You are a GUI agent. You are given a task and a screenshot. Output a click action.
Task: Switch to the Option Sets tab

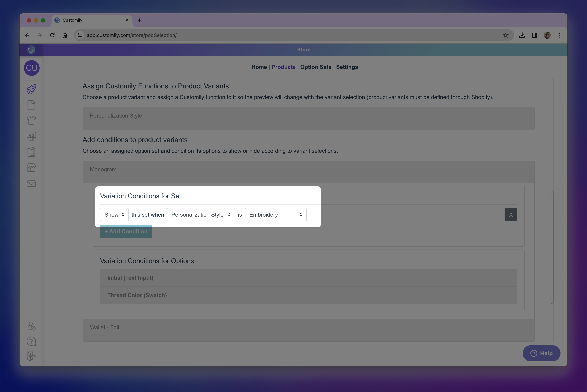pyautogui.click(x=316, y=67)
